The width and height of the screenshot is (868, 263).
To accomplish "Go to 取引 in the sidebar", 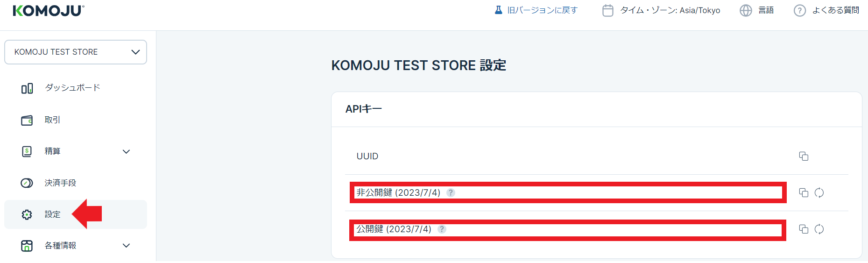I will [52, 120].
